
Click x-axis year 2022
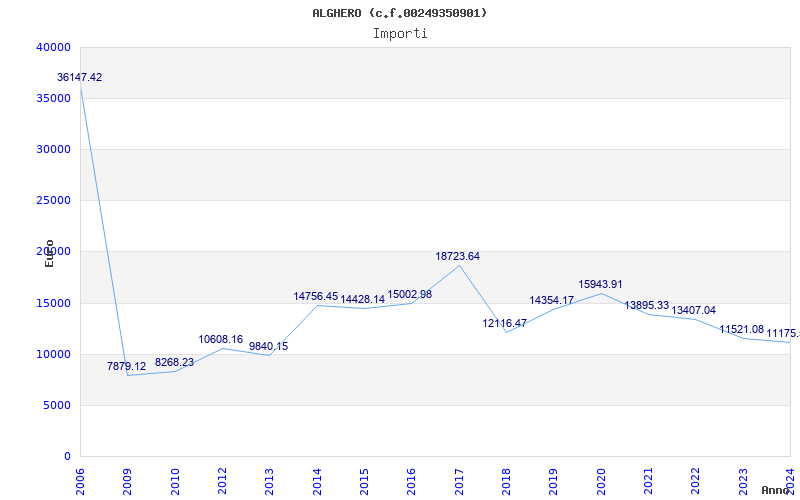tap(696, 481)
